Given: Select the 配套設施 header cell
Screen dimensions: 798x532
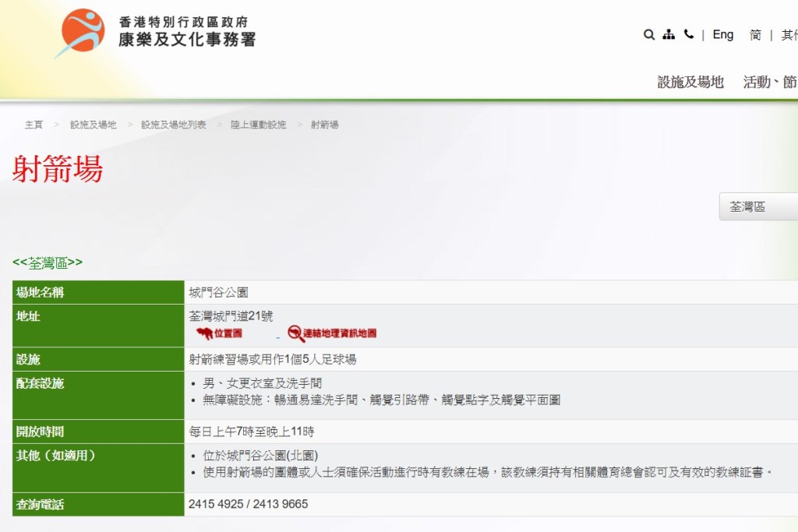Looking at the screenshot, I should [98, 395].
